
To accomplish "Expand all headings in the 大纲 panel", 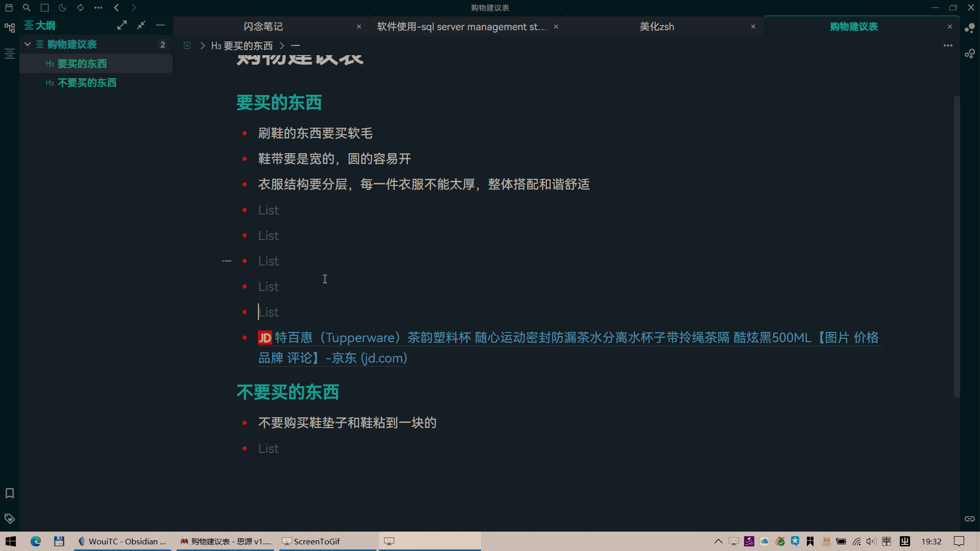I will (122, 25).
